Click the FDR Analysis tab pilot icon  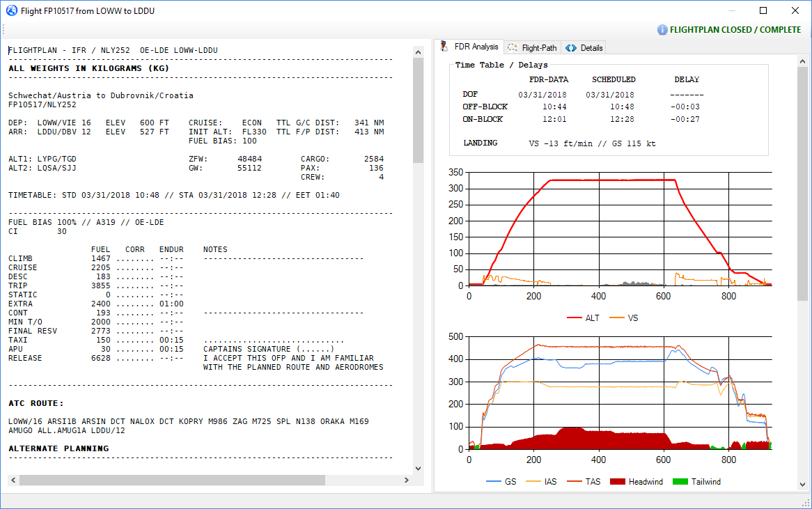click(x=444, y=47)
